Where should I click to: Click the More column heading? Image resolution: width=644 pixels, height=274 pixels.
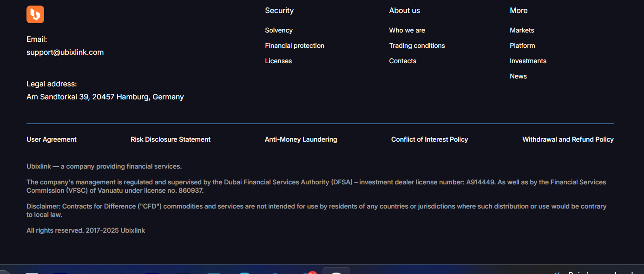519,10
